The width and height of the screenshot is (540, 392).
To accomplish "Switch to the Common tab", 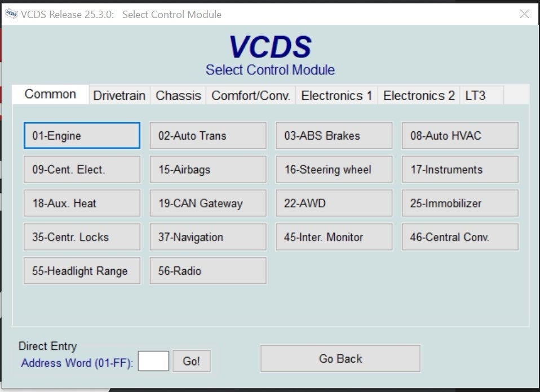I will click(50, 94).
